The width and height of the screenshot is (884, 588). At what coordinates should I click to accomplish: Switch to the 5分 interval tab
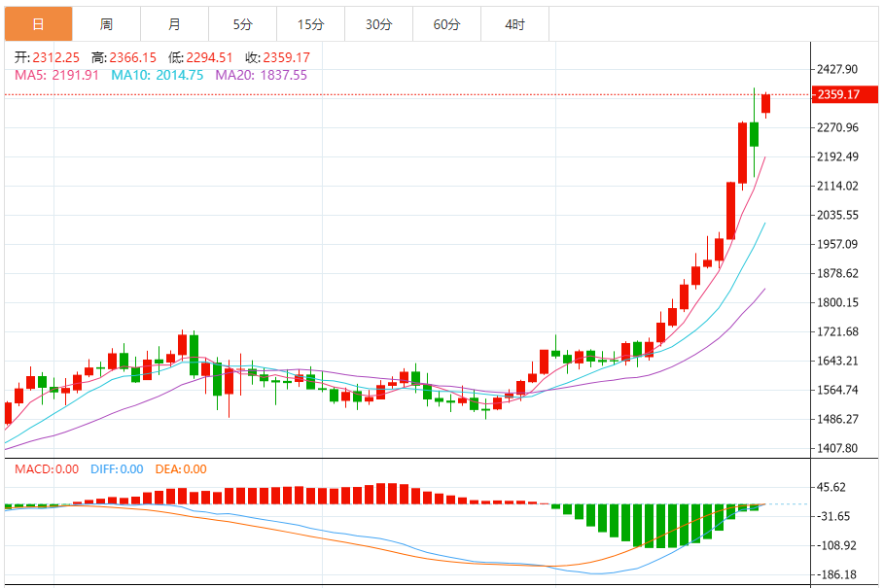coord(242,24)
